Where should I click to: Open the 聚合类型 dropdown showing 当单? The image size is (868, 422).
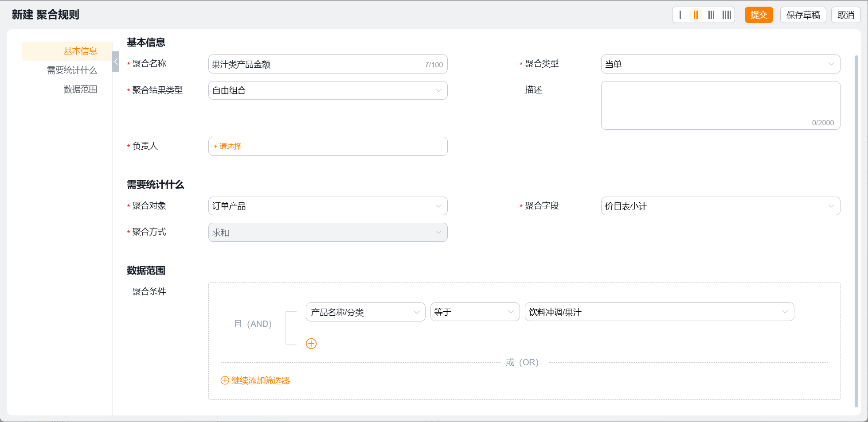(720, 64)
